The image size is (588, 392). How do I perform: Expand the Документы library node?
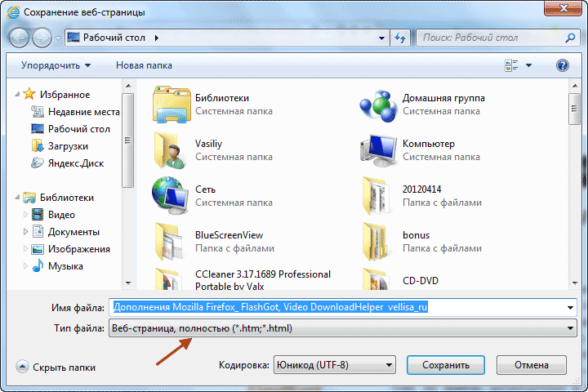pos(25,231)
